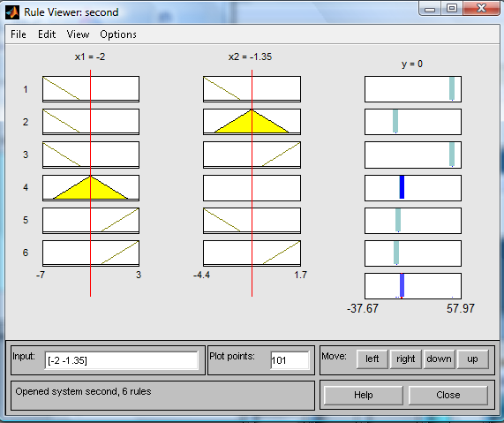
Task: Click rule 1 output y plot
Action: [x=413, y=89]
